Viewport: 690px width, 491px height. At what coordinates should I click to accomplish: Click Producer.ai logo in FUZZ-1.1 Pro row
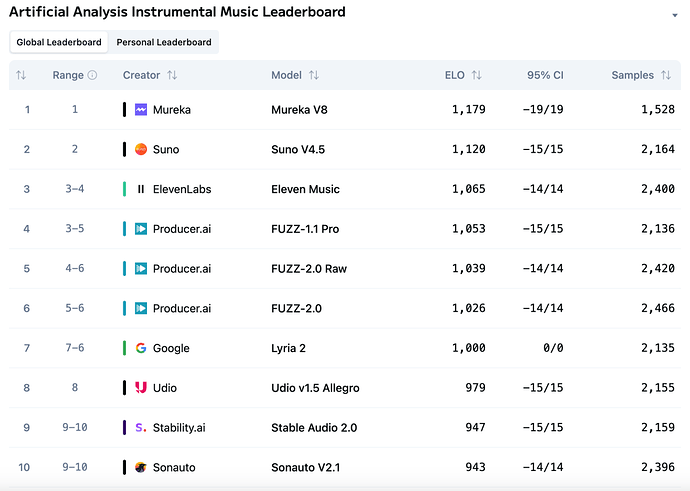tap(141, 229)
